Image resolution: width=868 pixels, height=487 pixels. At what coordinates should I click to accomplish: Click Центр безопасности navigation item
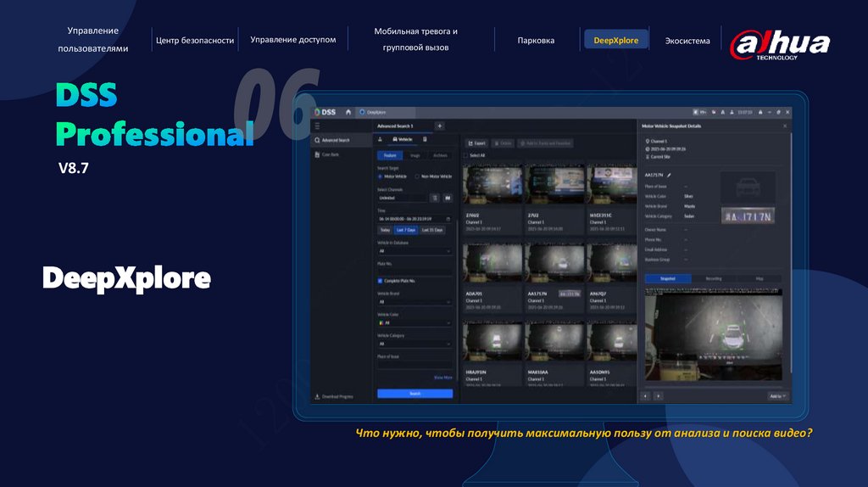click(195, 41)
